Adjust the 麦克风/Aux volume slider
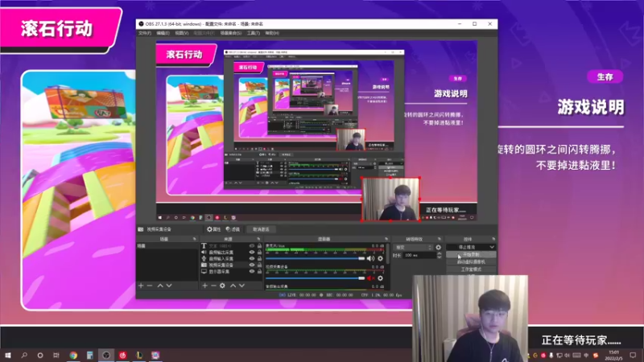This screenshot has width=644, height=362. pyautogui.click(x=315, y=258)
